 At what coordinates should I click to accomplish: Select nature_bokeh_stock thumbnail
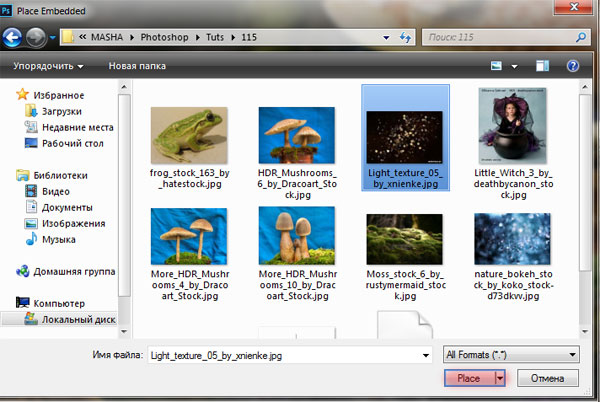click(513, 239)
